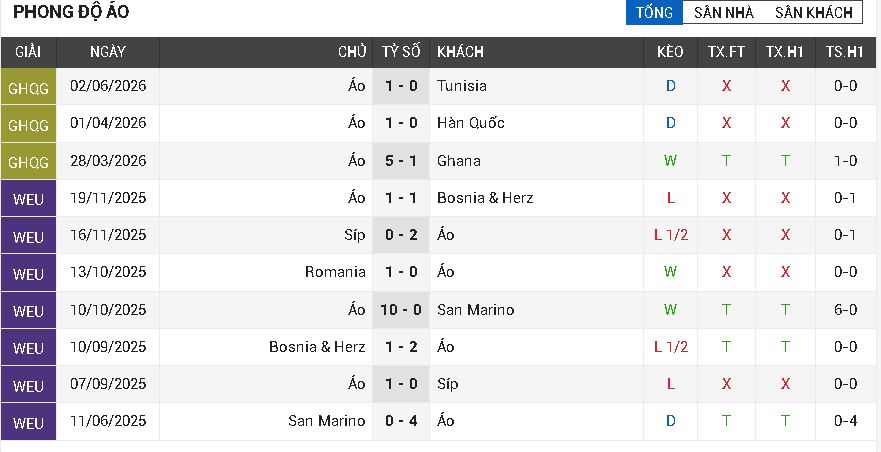This screenshot has width=881, height=452.
Task: Click the WEU league badge dated 19/11/2025
Action: pos(28,198)
